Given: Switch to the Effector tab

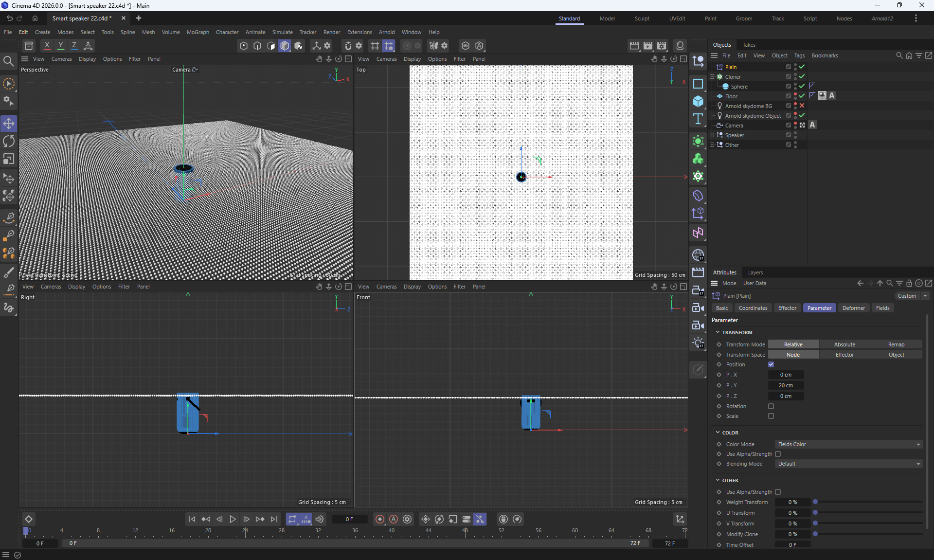Looking at the screenshot, I should 787,308.
